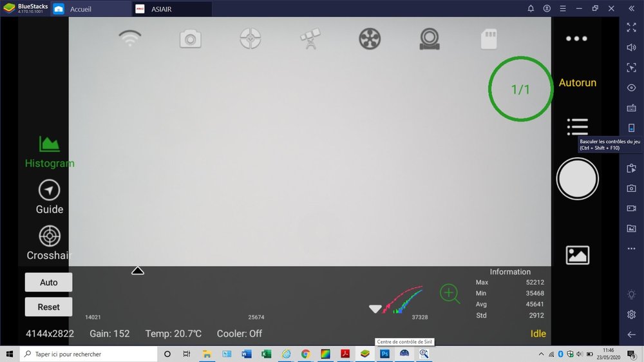Open Google Chrome from the taskbar

[x=305, y=354]
